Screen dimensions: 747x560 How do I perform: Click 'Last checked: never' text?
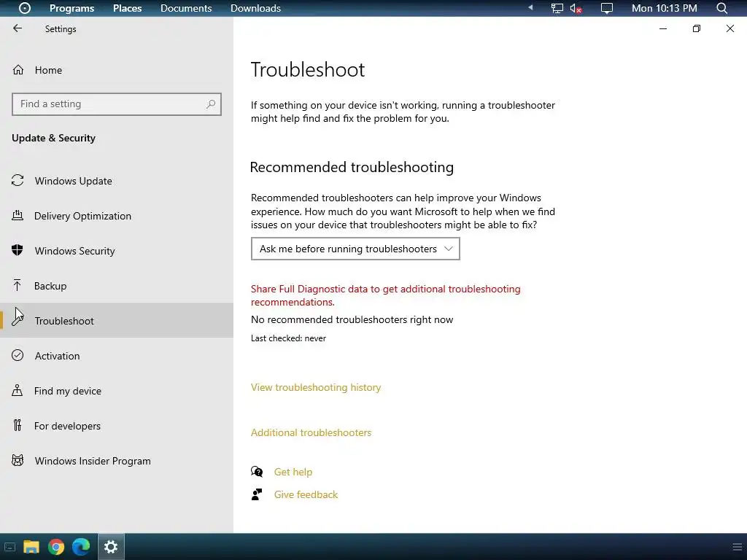(288, 338)
